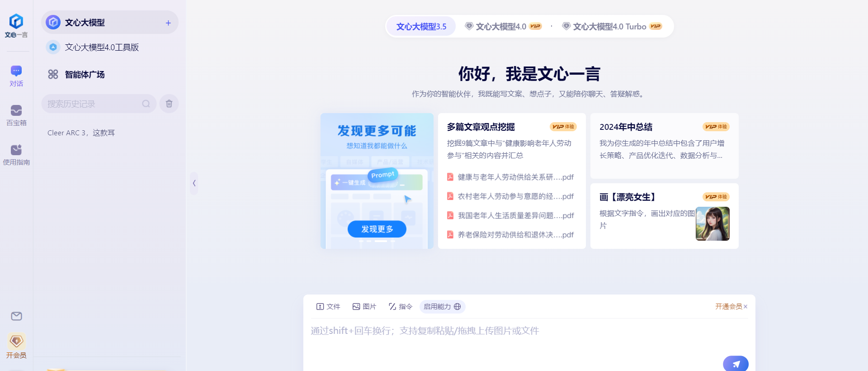Open the 使用指南 guide icon
868x371 pixels.
pos(16,155)
